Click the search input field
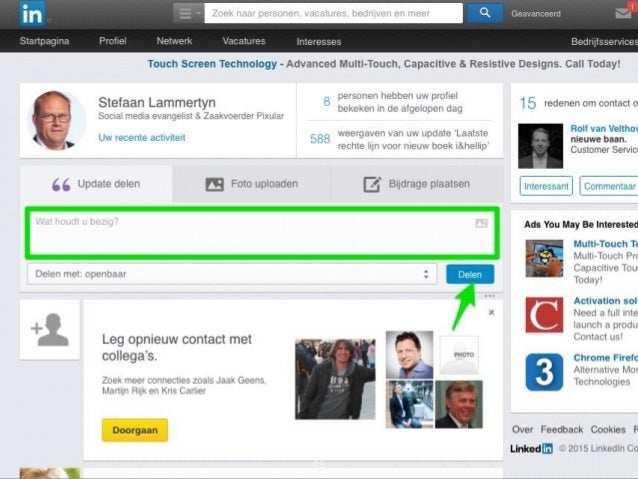The image size is (638, 479). [x=333, y=13]
